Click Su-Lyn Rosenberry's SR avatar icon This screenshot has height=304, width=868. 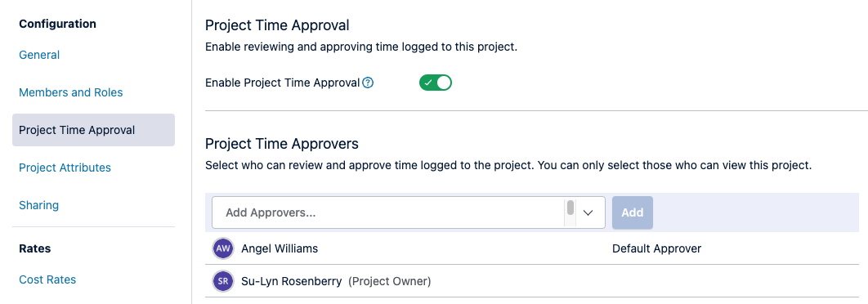223,281
